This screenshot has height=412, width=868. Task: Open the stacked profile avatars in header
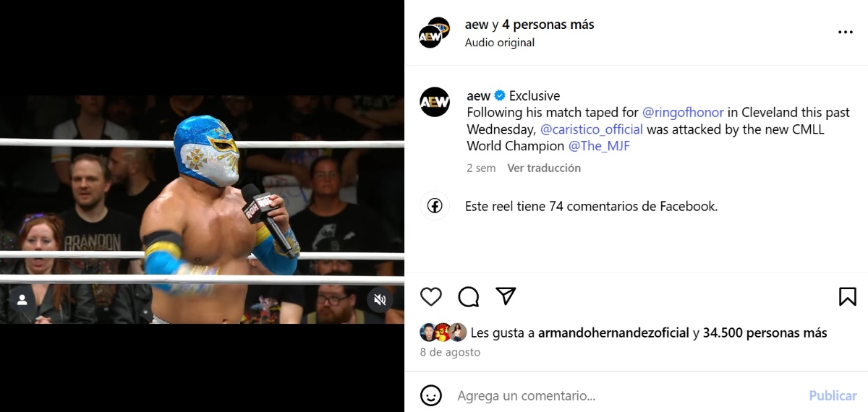[435, 33]
